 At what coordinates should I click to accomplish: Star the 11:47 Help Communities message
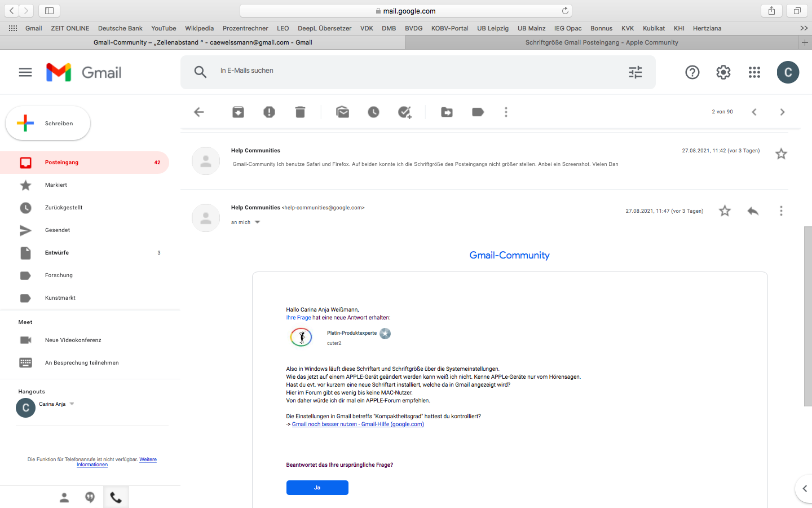point(725,211)
